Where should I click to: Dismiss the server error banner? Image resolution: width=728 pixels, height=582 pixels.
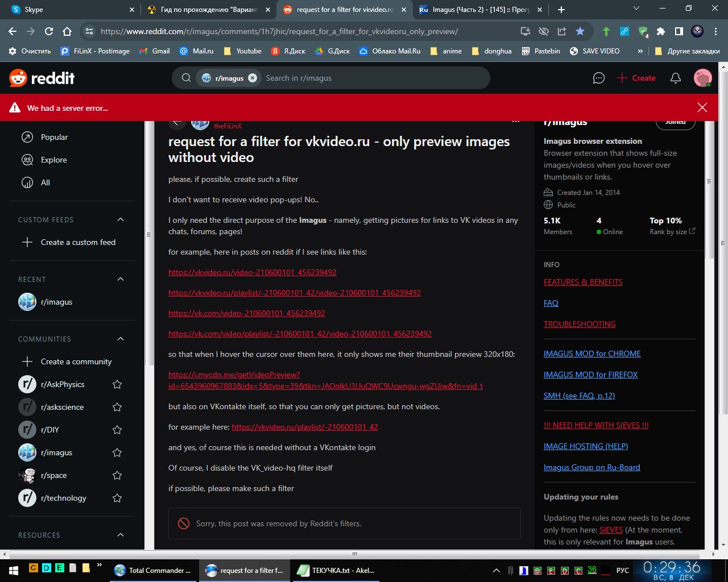pyautogui.click(x=702, y=107)
